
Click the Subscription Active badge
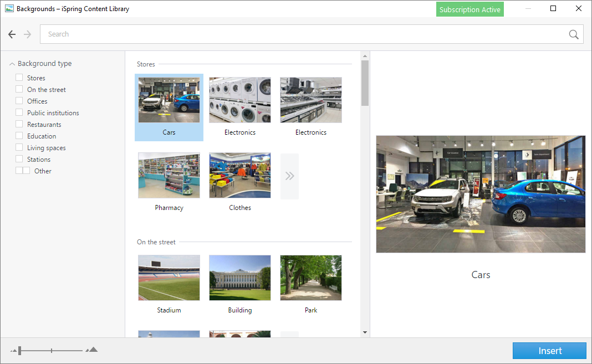[469, 9]
